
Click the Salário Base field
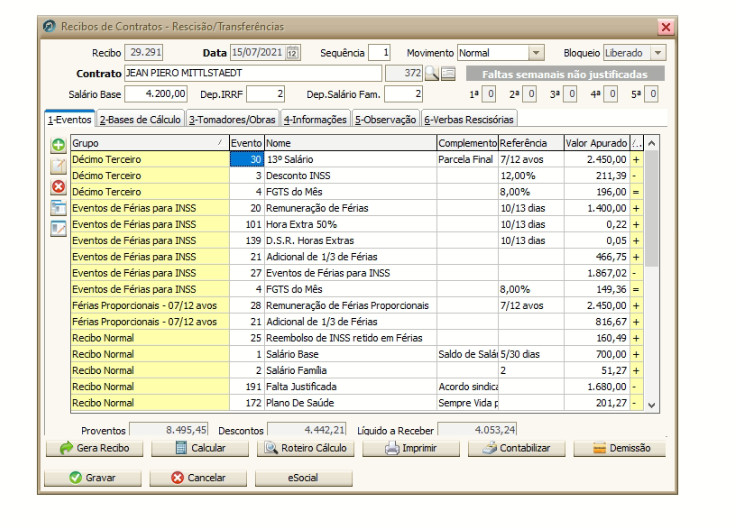tap(156, 94)
